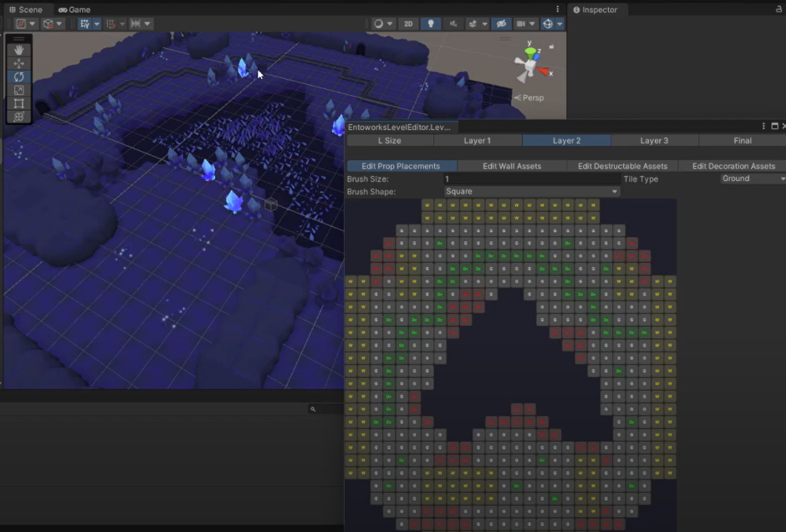Click the Scene effects layers icon
This screenshot has width=786, height=532.
click(473, 24)
